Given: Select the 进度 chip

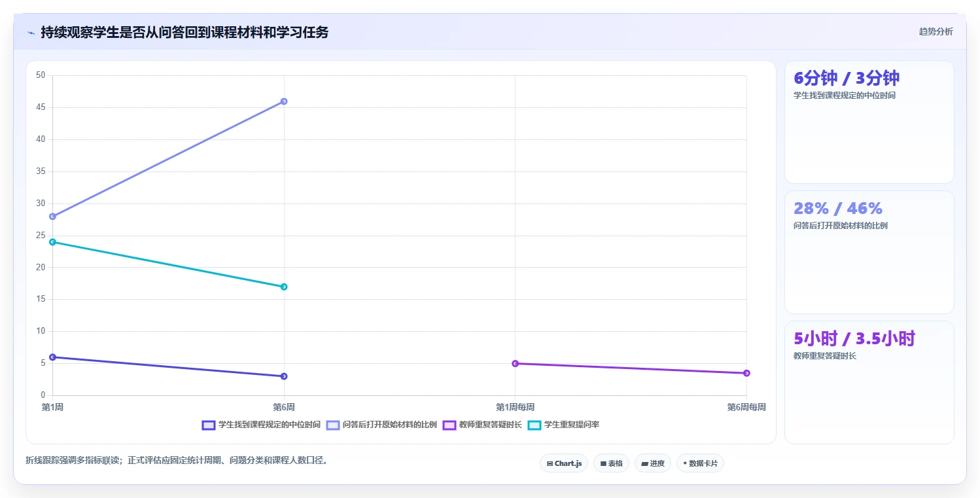Looking at the screenshot, I should 653,463.
